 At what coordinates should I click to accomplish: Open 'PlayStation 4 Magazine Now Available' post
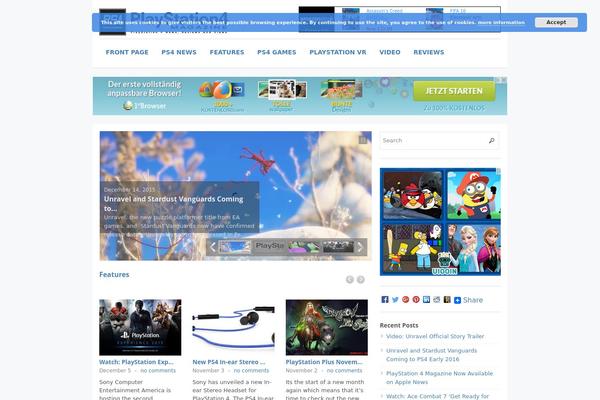439,377
